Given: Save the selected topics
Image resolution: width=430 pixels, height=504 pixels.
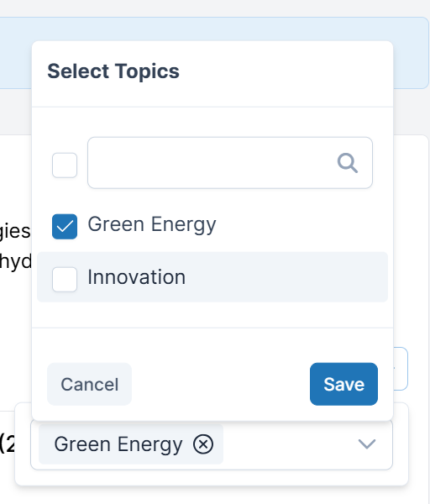Looking at the screenshot, I should click(x=343, y=384).
